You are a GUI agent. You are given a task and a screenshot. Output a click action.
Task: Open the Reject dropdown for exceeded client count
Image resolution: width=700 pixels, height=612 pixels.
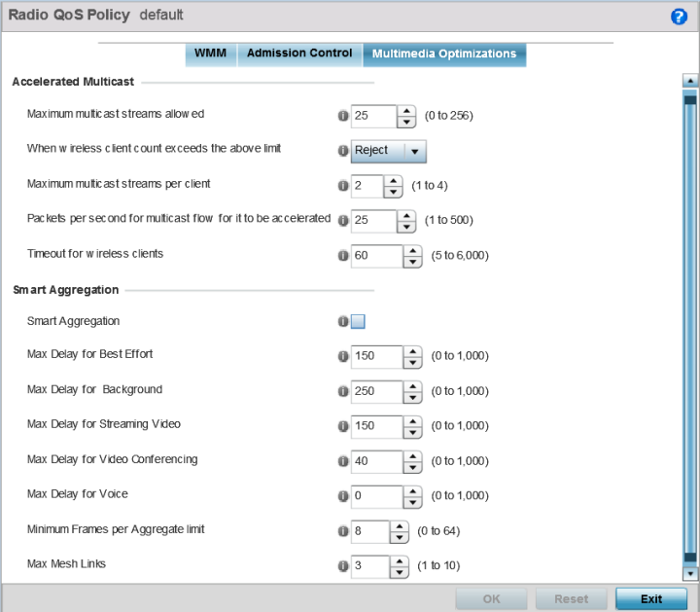[x=388, y=151]
